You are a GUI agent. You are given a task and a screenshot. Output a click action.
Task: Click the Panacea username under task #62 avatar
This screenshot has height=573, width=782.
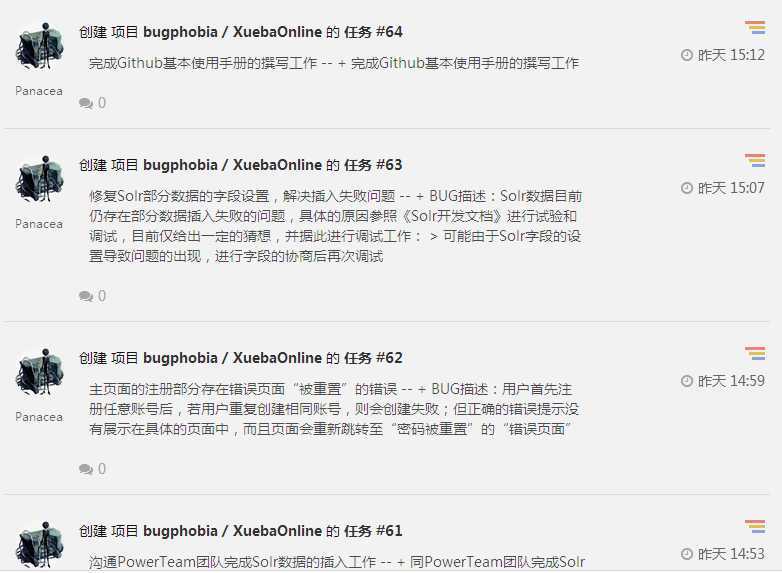click(x=39, y=417)
